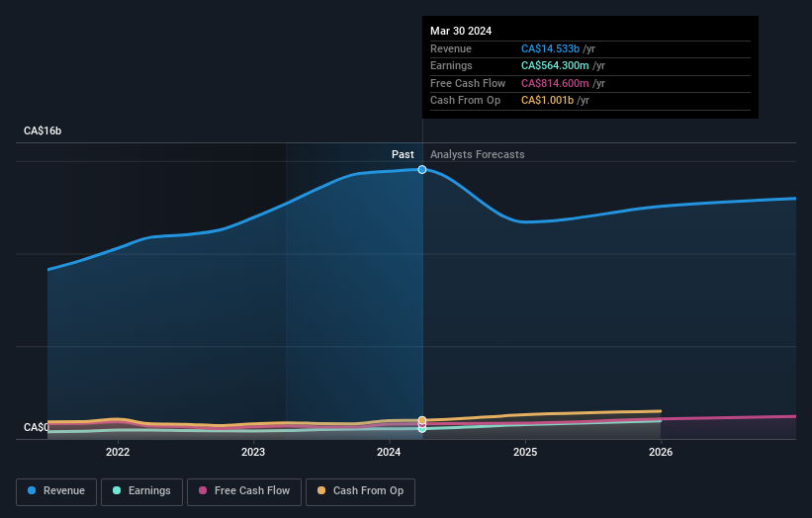Screen dimensions: 812x518
Task: Click the Revenue row label in tooltip
Action: pyautogui.click(x=451, y=48)
